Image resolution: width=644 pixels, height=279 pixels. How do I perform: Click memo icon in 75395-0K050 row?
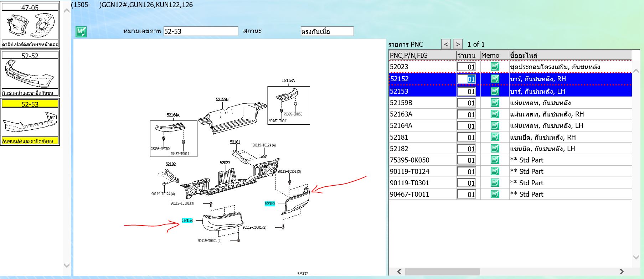click(x=495, y=160)
